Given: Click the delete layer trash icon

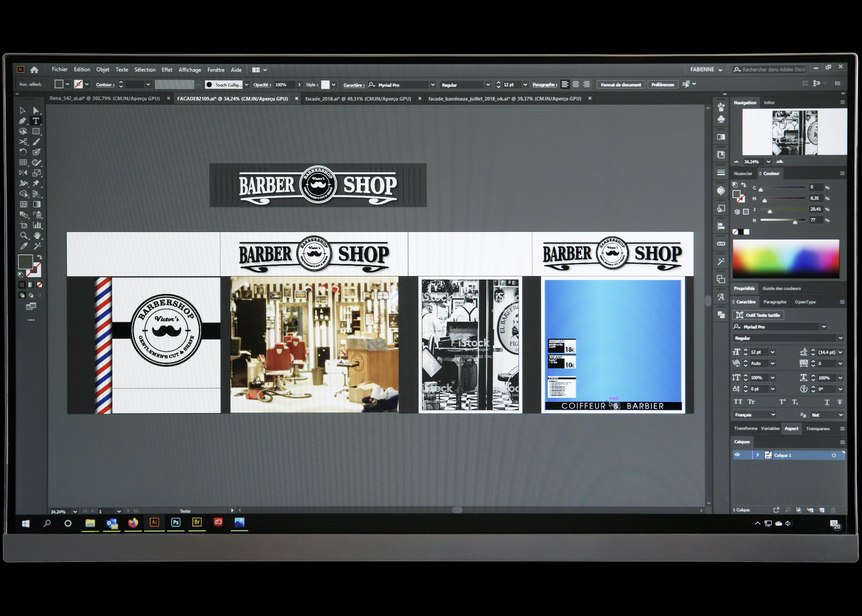Looking at the screenshot, I should point(833,510).
